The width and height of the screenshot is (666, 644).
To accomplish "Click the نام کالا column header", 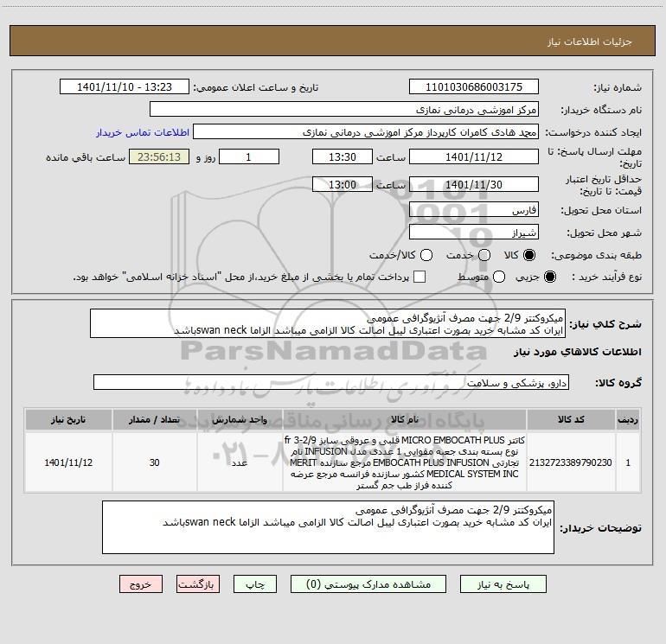I will pos(405,419).
